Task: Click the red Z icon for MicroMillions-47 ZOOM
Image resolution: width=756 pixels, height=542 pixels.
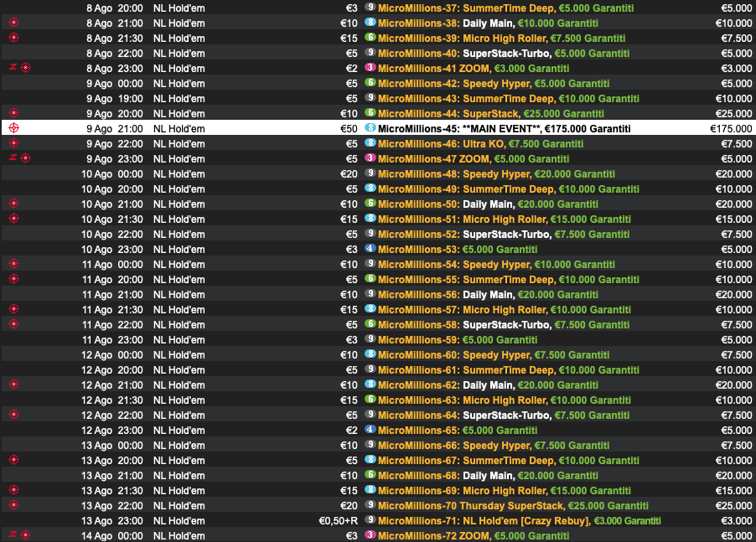Action: pos(13,158)
